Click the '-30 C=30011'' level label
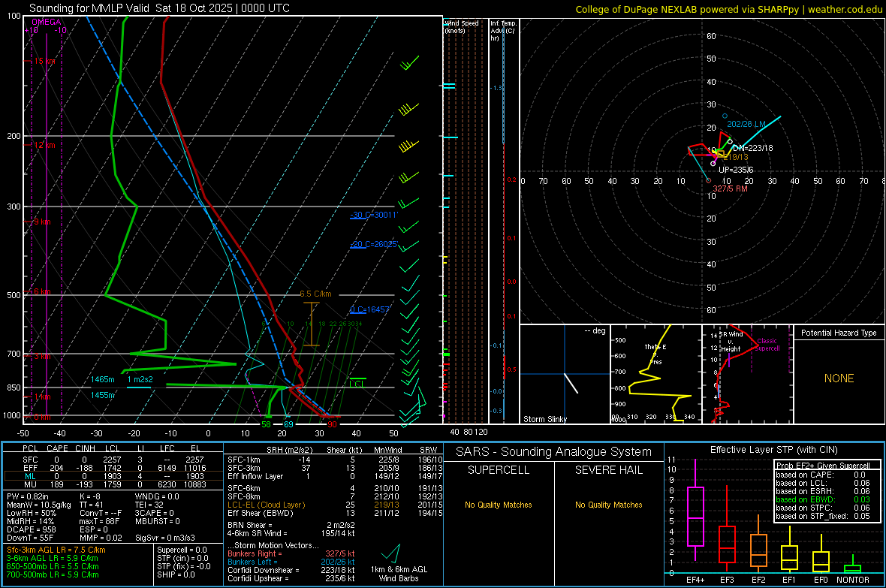 point(374,215)
